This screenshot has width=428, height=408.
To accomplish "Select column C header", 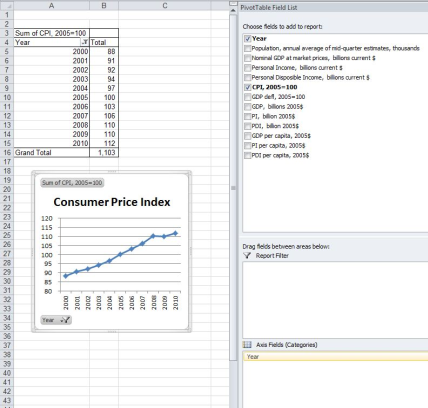I will (165, 6).
